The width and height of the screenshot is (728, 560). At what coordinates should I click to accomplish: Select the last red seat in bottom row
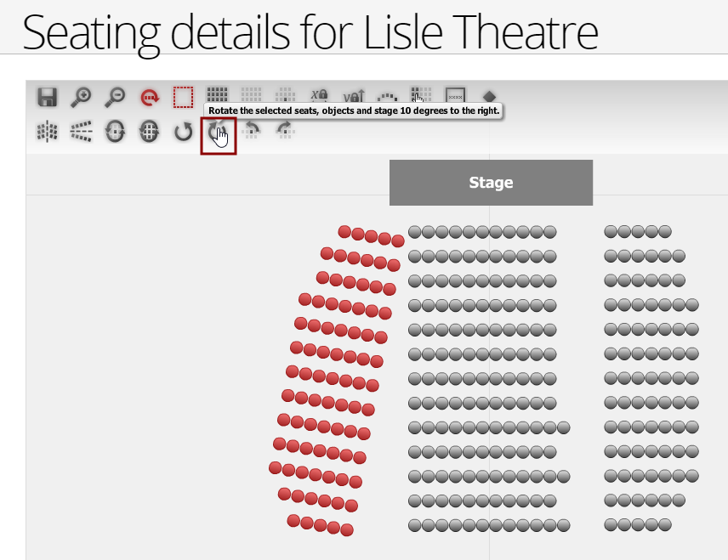(x=347, y=529)
